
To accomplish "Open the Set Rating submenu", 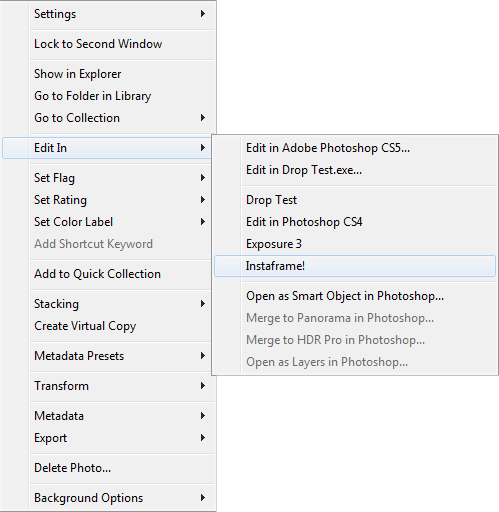I will (x=108, y=200).
